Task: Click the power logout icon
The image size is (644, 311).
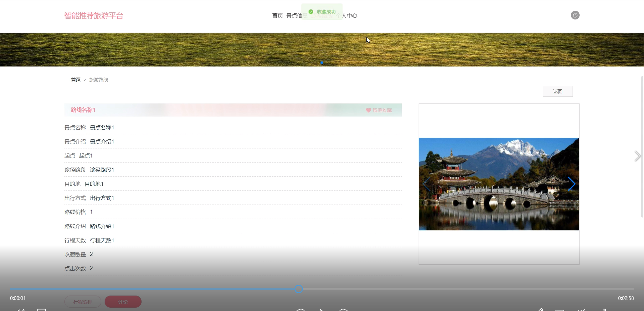Action: click(575, 15)
